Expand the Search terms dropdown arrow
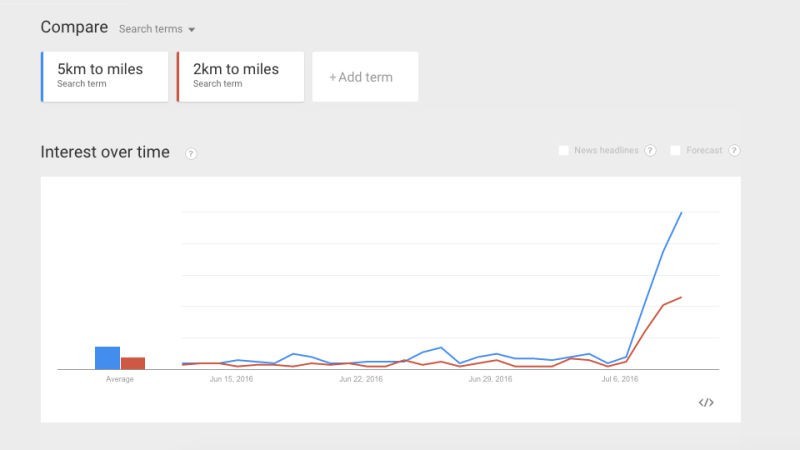Image resolution: width=800 pixels, height=450 pixels. point(192,30)
